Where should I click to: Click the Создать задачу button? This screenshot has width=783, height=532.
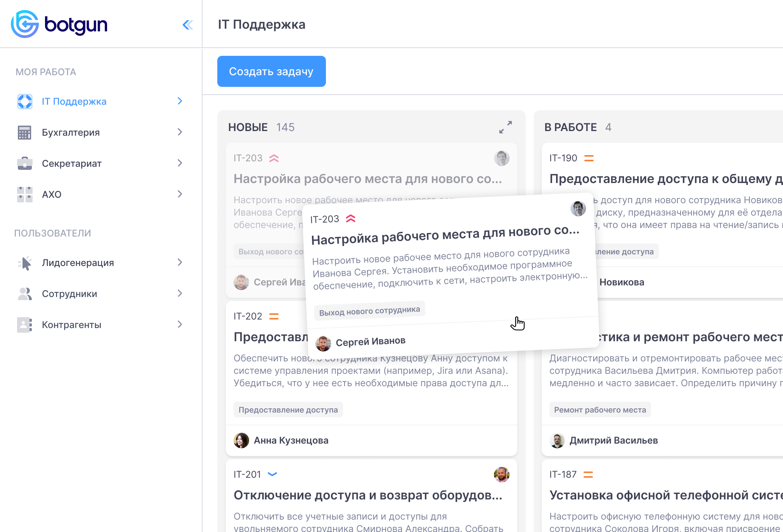[x=271, y=71]
